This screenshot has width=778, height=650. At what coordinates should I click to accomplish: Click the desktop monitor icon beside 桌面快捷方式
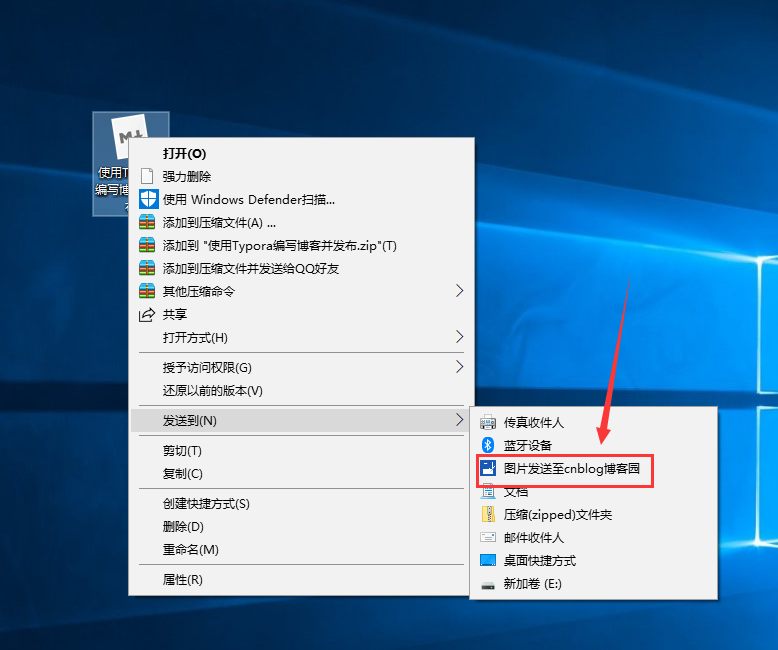488,560
